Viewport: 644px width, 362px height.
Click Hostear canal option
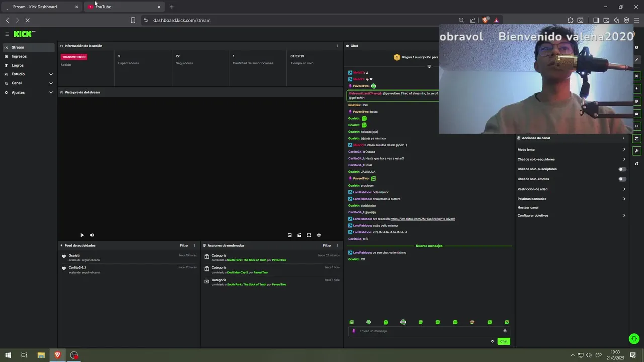point(528,207)
